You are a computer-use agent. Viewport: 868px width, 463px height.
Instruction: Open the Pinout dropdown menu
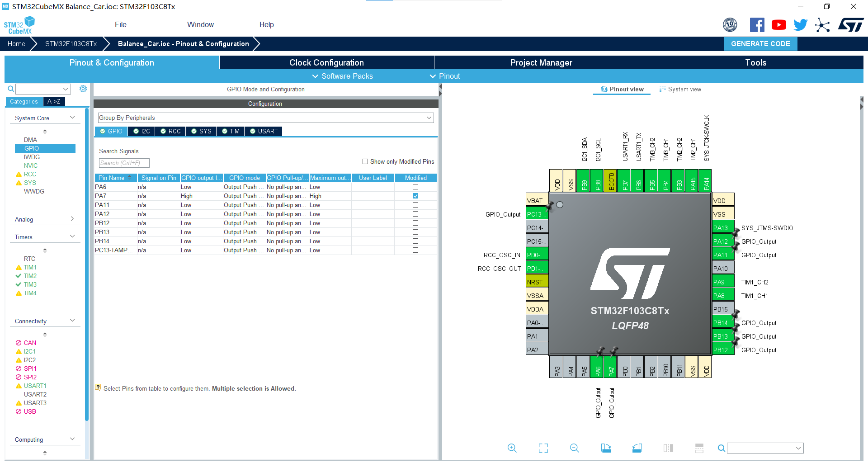445,76
